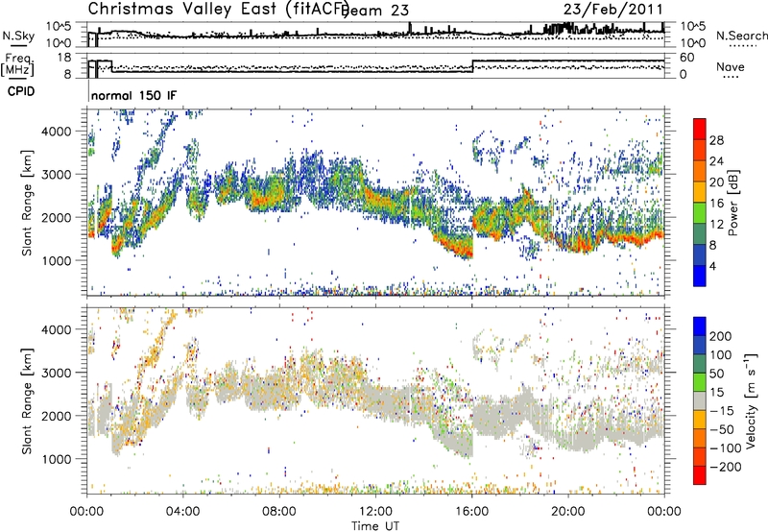Click the power scale value '4'
The image size is (768, 532).
click(712, 266)
